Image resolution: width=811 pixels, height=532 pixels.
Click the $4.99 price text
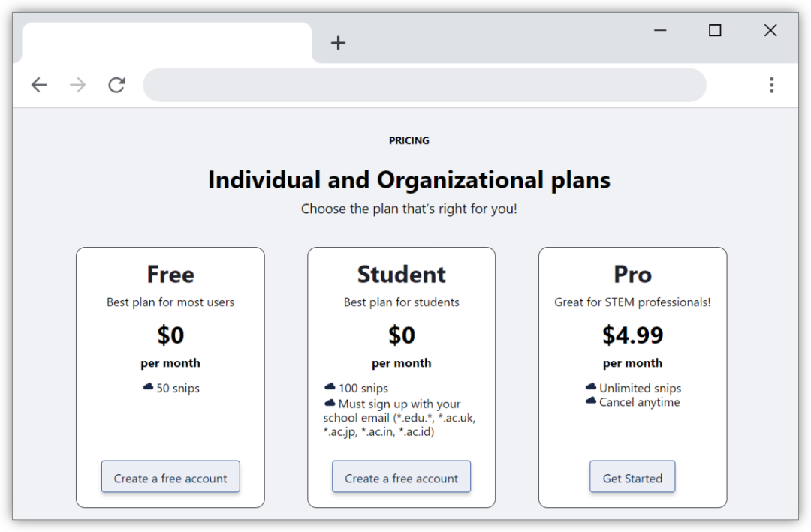coord(632,335)
